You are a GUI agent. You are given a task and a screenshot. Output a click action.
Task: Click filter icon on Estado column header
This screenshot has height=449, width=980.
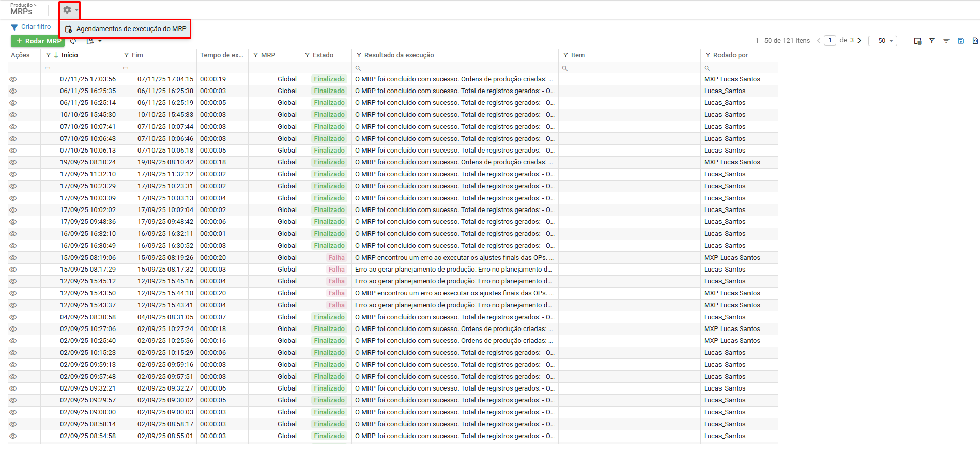(x=307, y=55)
